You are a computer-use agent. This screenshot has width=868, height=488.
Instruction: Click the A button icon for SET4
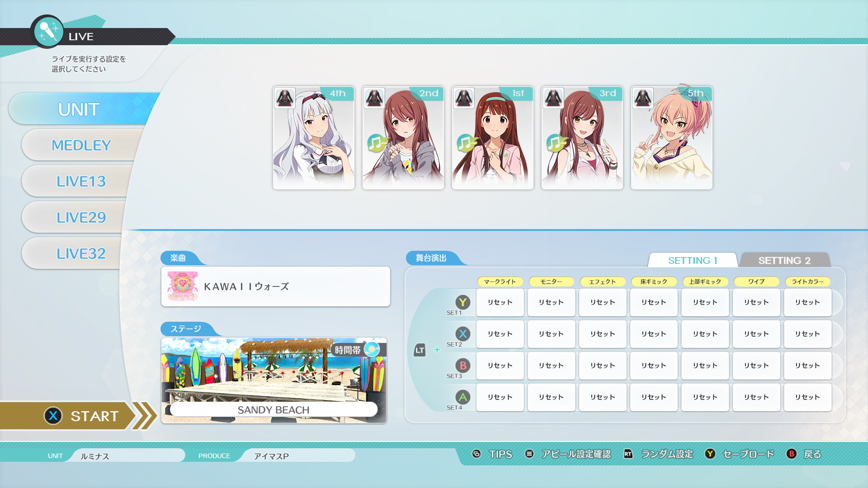(x=462, y=397)
